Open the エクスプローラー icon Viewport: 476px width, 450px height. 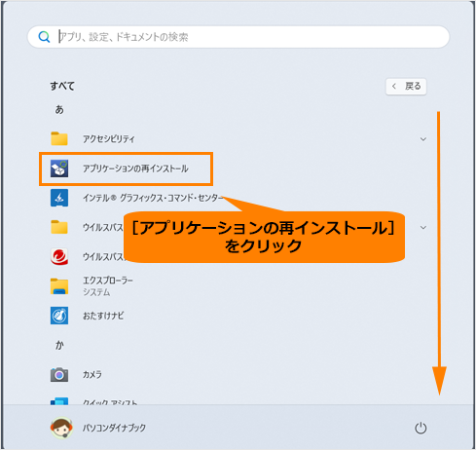click(x=59, y=286)
